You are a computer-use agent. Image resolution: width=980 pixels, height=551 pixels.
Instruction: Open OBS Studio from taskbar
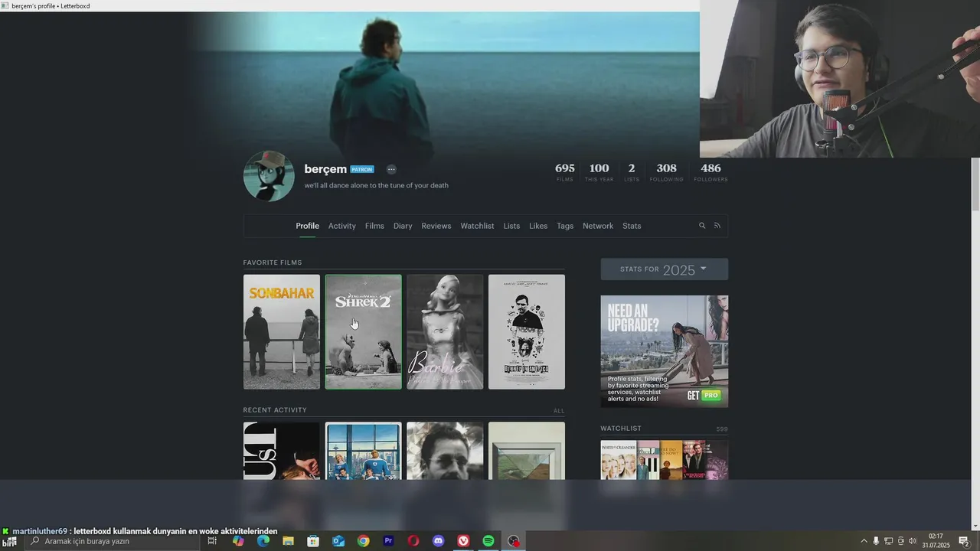tap(514, 541)
